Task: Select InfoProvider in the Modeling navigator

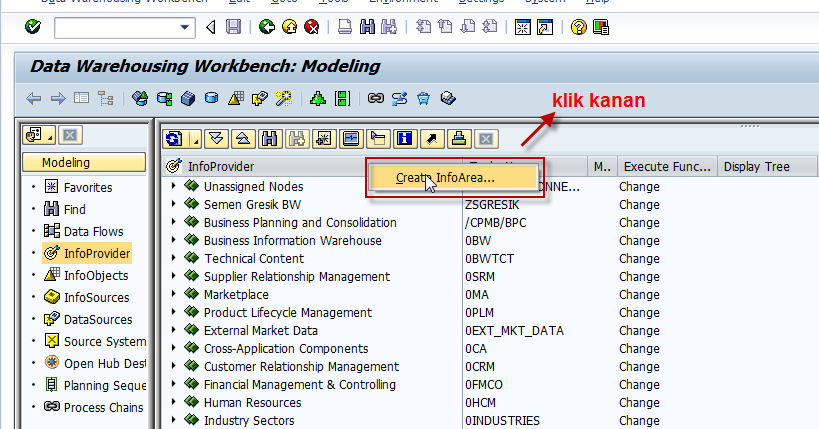Action: pos(97,253)
